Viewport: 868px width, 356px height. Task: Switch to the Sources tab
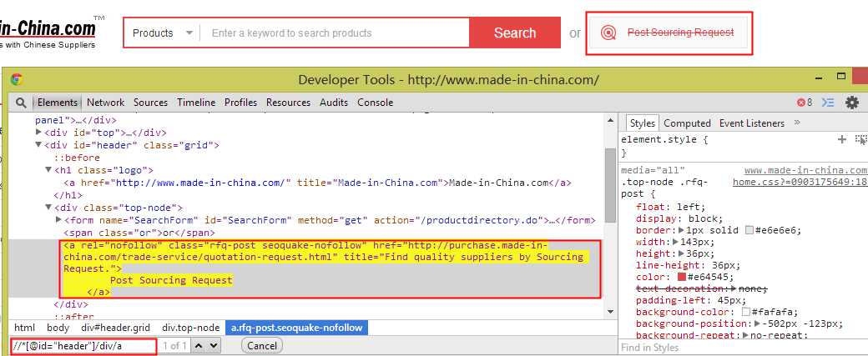150,103
